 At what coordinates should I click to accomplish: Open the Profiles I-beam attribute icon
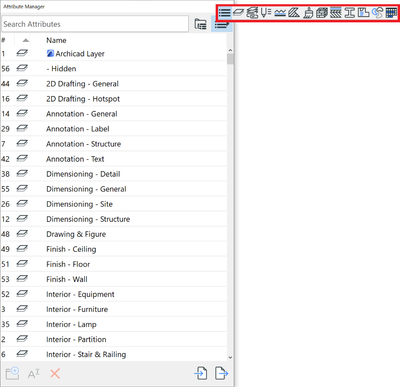[x=349, y=13]
